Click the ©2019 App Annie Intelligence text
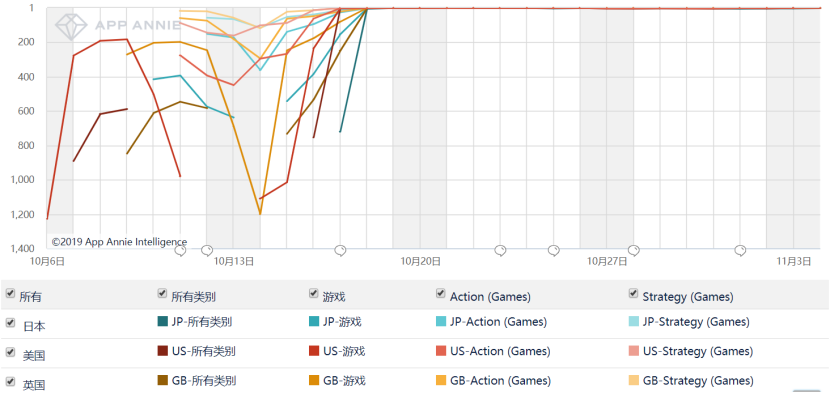The width and height of the screenshot is (831, 393). click(119, 242)
